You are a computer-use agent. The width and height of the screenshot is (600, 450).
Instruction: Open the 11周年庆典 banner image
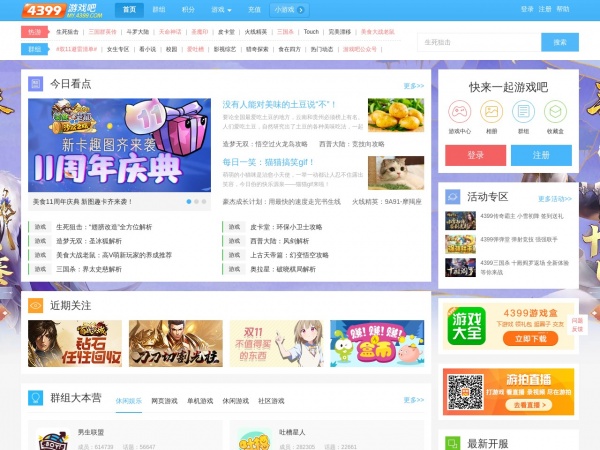tap(119, 145)
